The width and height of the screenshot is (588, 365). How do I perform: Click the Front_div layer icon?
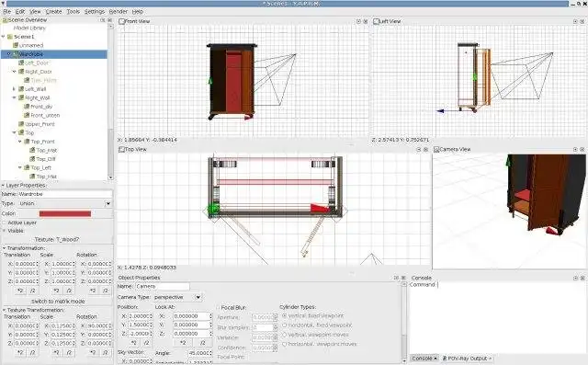click(x=27, y=107)
